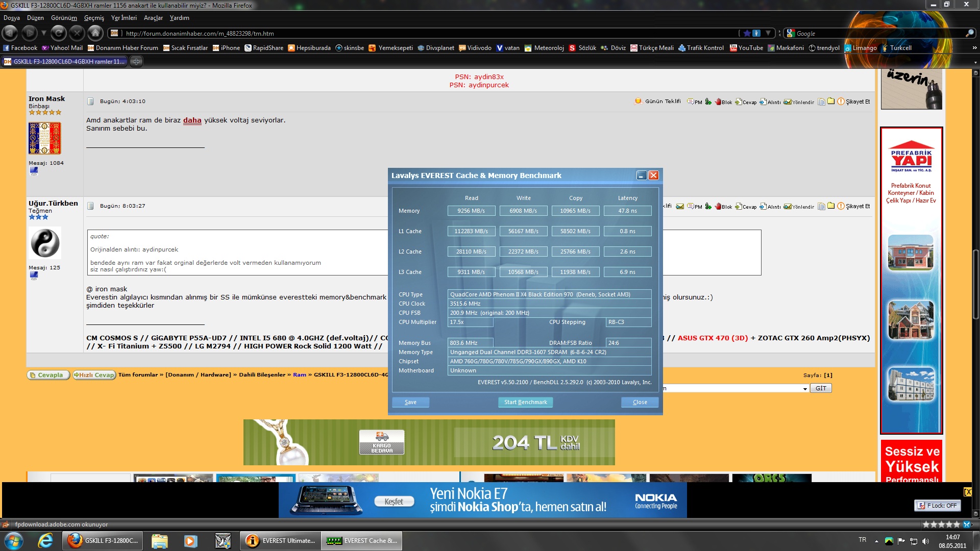Stop page loading with X icon
This screenshot has height=551, width=980.
(x=77, y=33)
